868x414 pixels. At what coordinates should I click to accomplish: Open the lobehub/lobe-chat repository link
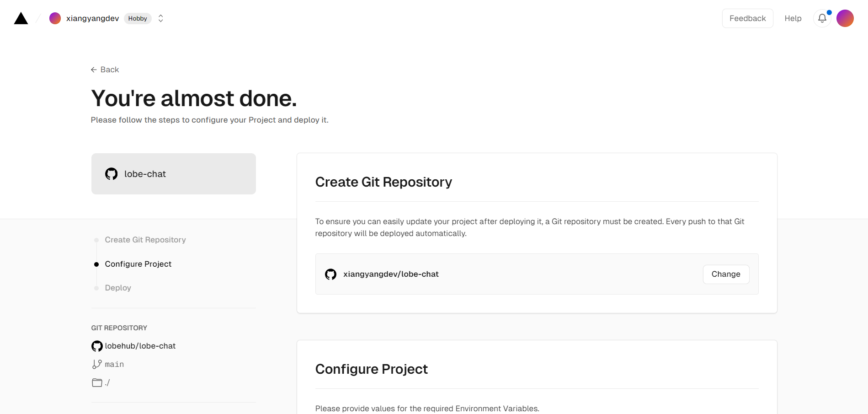[140, 346]
